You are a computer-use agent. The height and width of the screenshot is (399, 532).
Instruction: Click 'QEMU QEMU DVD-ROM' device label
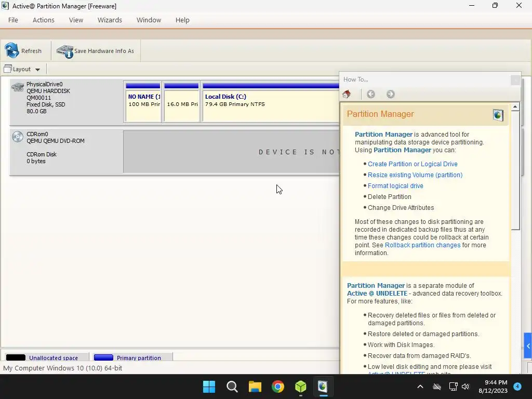click(55, 141)
